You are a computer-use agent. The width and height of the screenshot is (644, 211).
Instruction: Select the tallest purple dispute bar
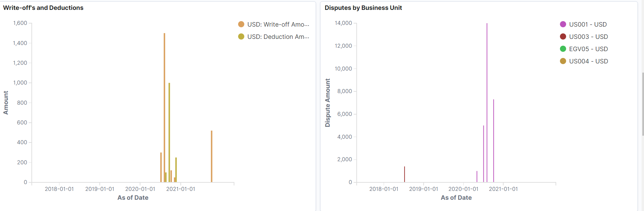click(x=487, y=102)
